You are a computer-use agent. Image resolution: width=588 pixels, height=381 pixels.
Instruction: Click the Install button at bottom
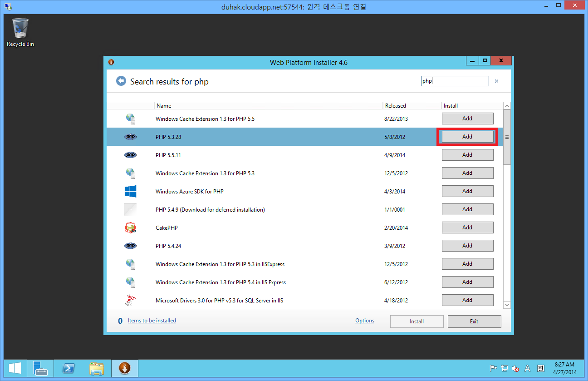click(x=416, y=321)
